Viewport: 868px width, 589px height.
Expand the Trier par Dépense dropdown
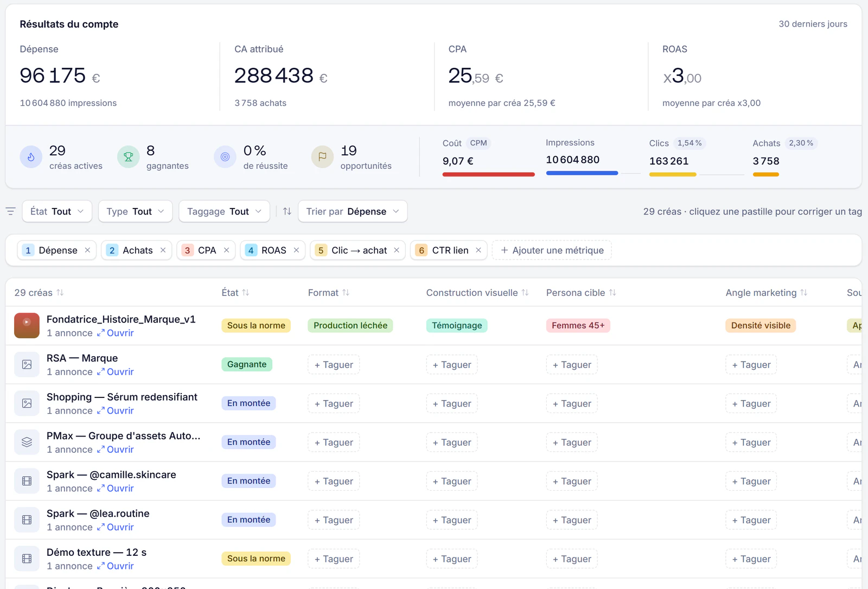pos(353,211)
